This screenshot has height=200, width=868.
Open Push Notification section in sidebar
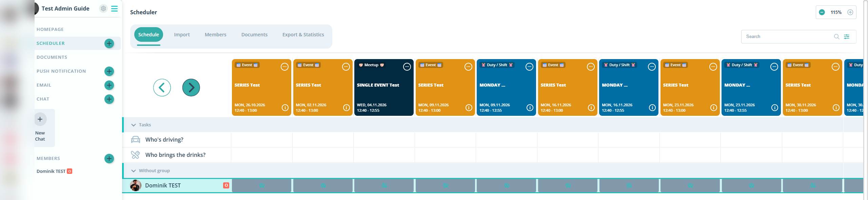[61, 71]
